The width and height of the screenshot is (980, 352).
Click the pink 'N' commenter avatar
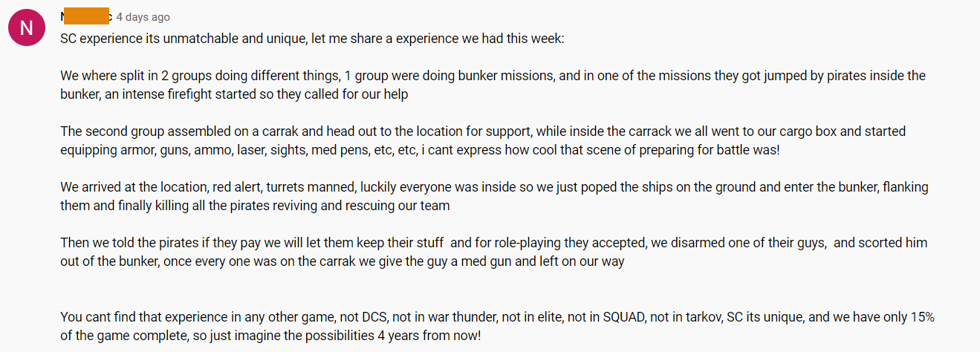tap(26, 27)
